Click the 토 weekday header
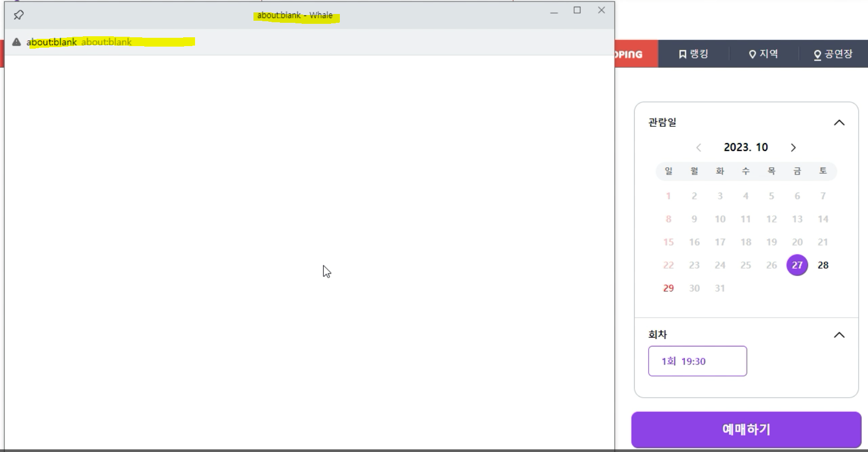The image size is (868, 452). (x=823, y=171)
